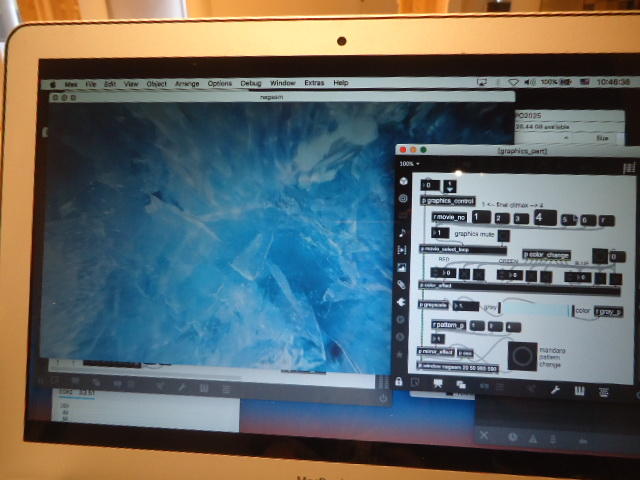The height and width of the screenshot is (480, 640).
Task: Open the Extras menu
Action: point(314,83)
